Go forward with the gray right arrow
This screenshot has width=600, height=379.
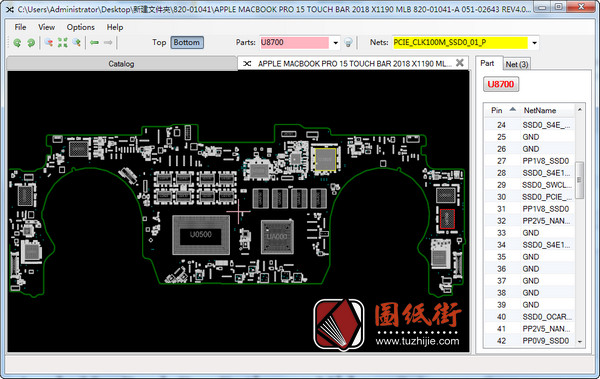click(x=108, y=42)
